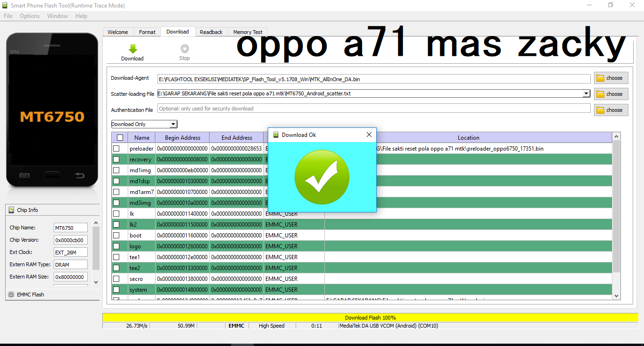The width and height of the screenshot is (644, 346).
Task: Switch to the Format tab
Action: (147, 32)
